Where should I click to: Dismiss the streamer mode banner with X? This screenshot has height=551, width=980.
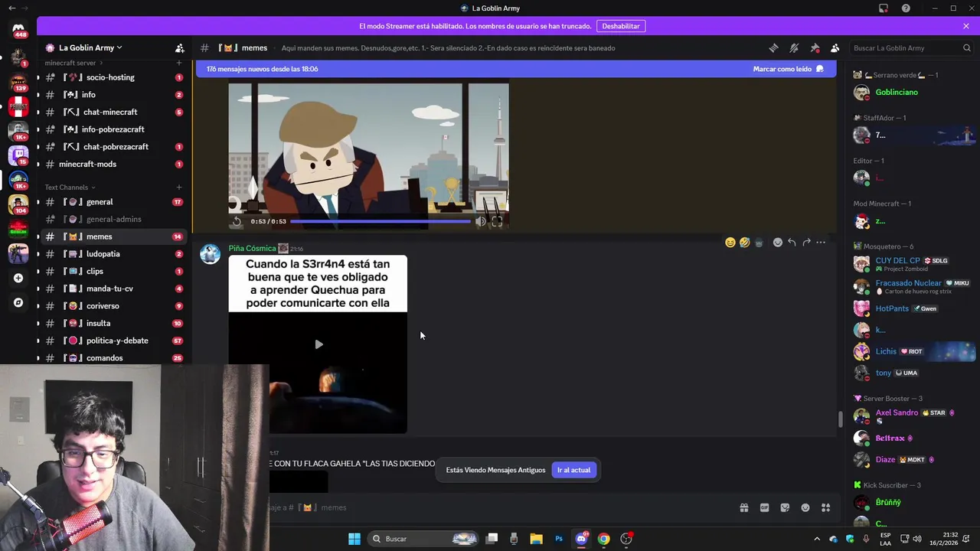coord(966,26)
